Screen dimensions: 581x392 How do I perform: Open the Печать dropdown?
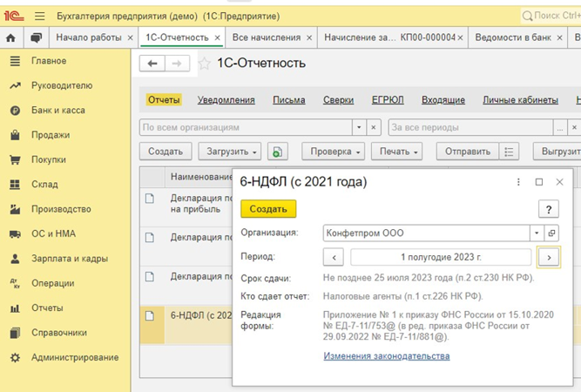coord(397,152)
